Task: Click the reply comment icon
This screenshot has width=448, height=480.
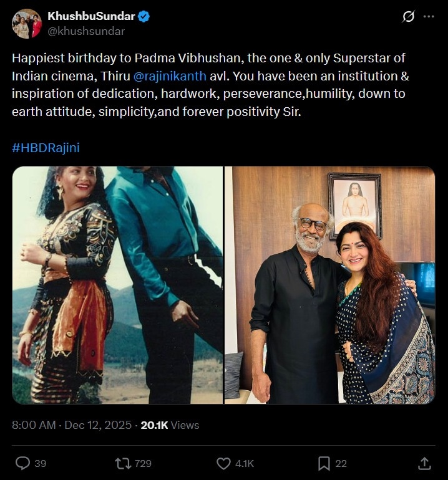Action: click(22, 463)
